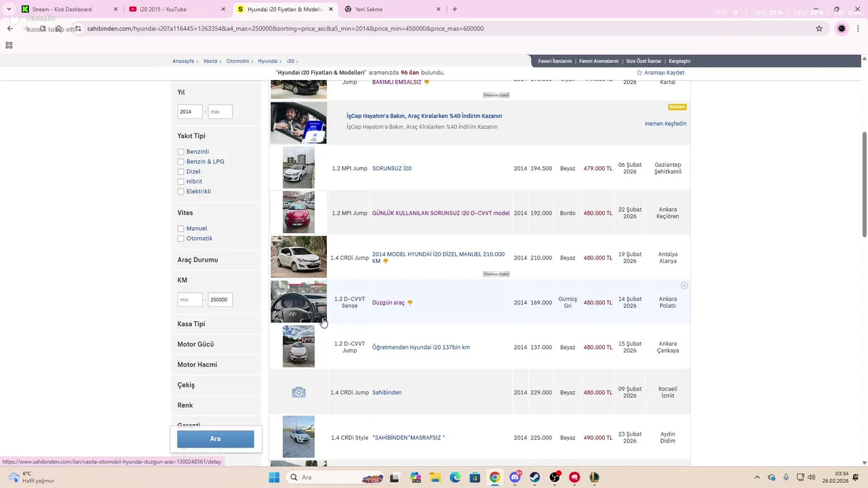Check the Manuel transmission box
Screen dimensions: 868x488
[180, 229]
